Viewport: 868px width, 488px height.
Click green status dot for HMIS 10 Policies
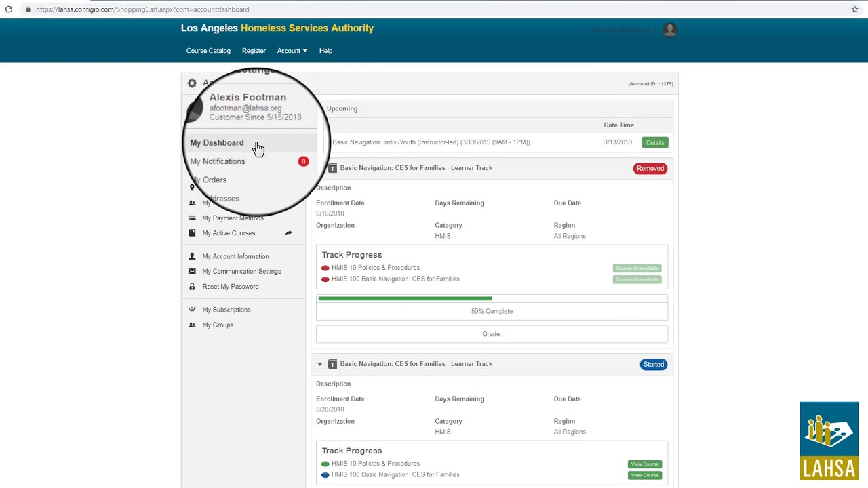coord(325,464)
